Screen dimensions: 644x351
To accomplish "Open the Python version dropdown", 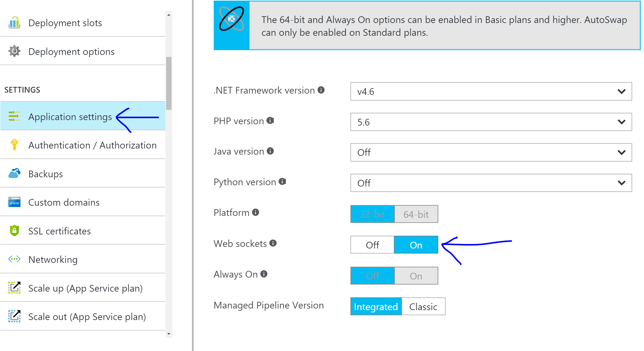I will [x=491, y=183].
